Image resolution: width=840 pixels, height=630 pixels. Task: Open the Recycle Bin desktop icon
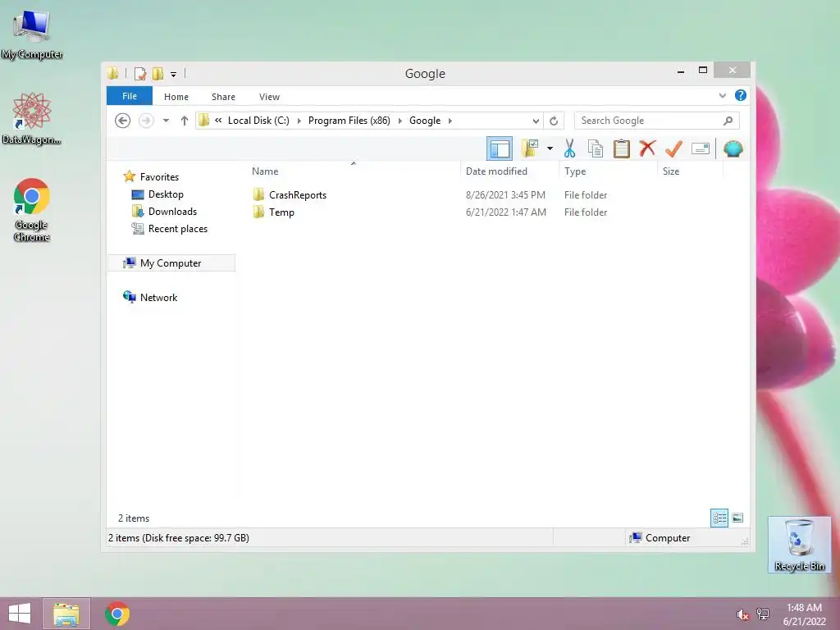[799, 545]
